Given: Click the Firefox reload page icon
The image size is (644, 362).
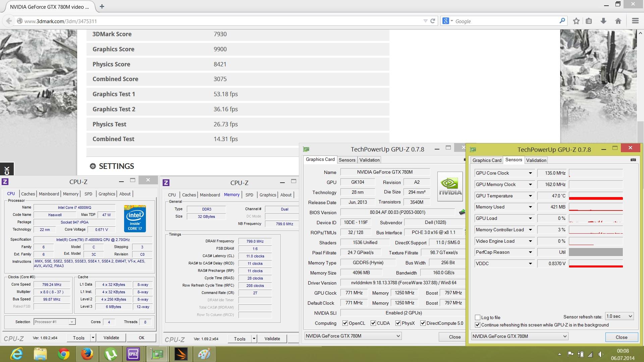Looking at the screenshot, I should coord(433,21).
